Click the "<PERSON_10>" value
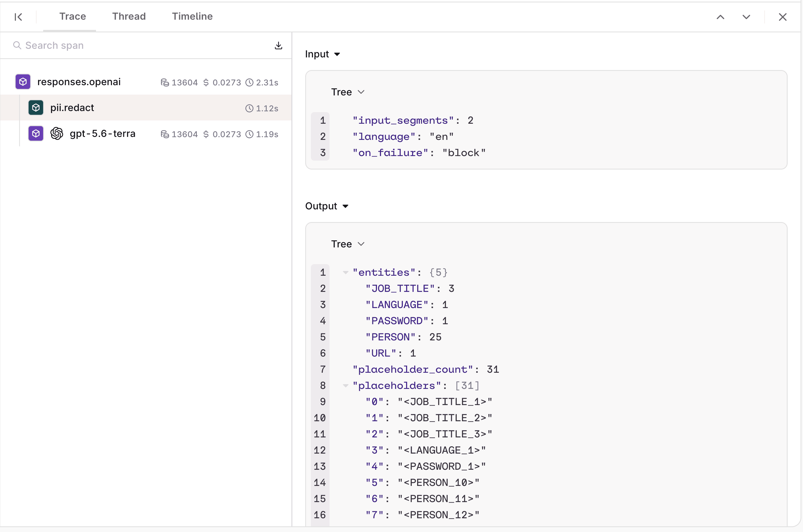 coord(438,482)
